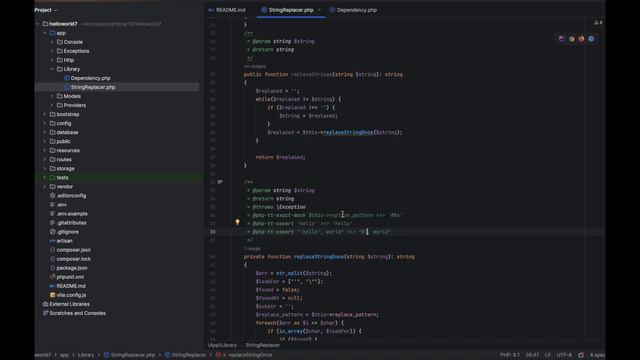Click the phpunit.xml file icon
Image resolution: width=640 pixels, height=360 pixels.
(x=52, y=277)
